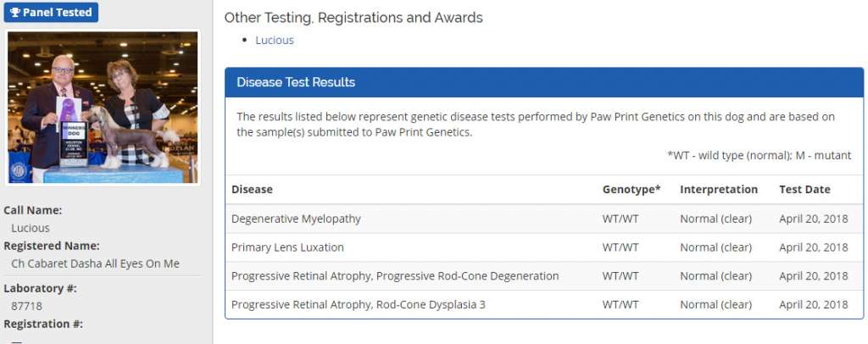Click the Genotype* column header
Screen dimensions: 868x344
(631, 189)
